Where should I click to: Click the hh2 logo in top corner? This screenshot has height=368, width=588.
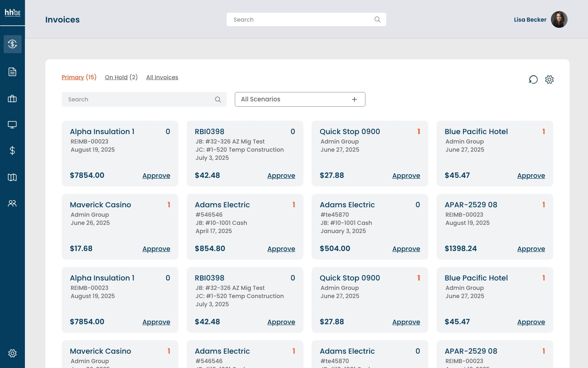[x=12, y=12]
